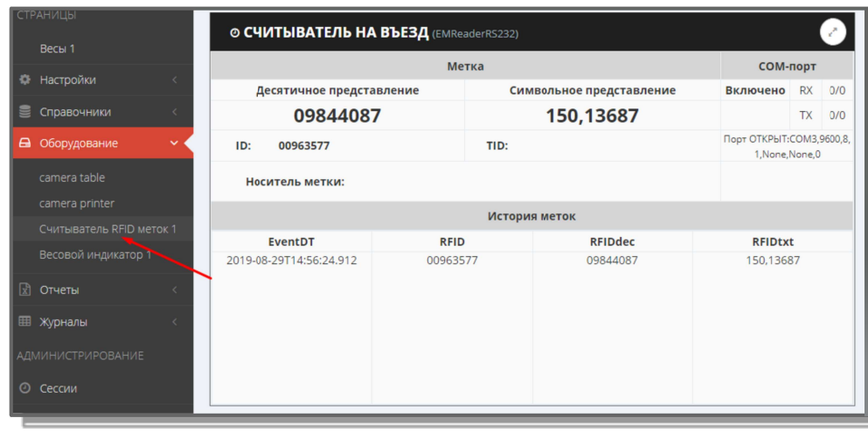868x432 pixels.
Task: Click the Включено status text
Action: click(x=755, y=90)
